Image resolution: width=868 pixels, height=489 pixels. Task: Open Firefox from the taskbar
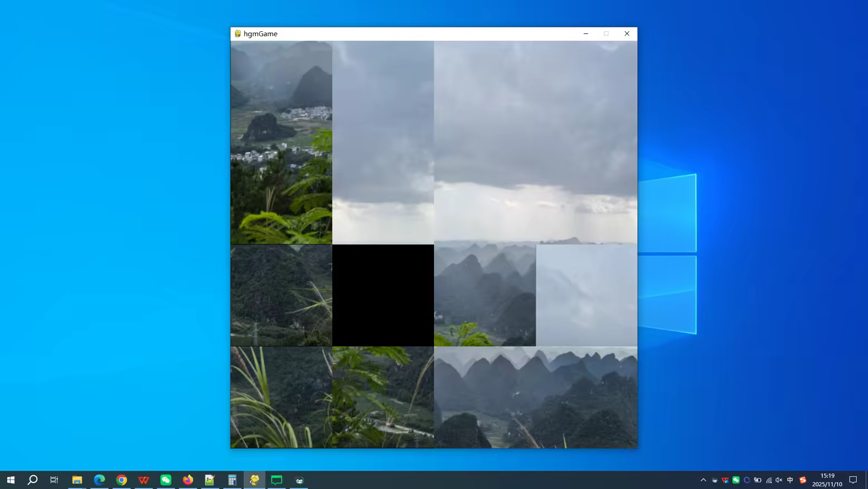(188, 480)
